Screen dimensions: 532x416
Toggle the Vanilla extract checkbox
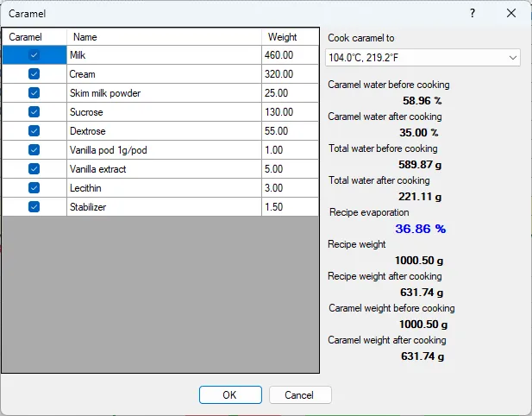coord(34,169)
